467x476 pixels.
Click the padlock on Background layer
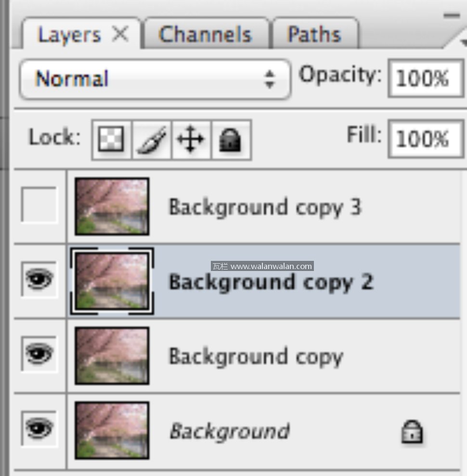click(x=412, y=431)
